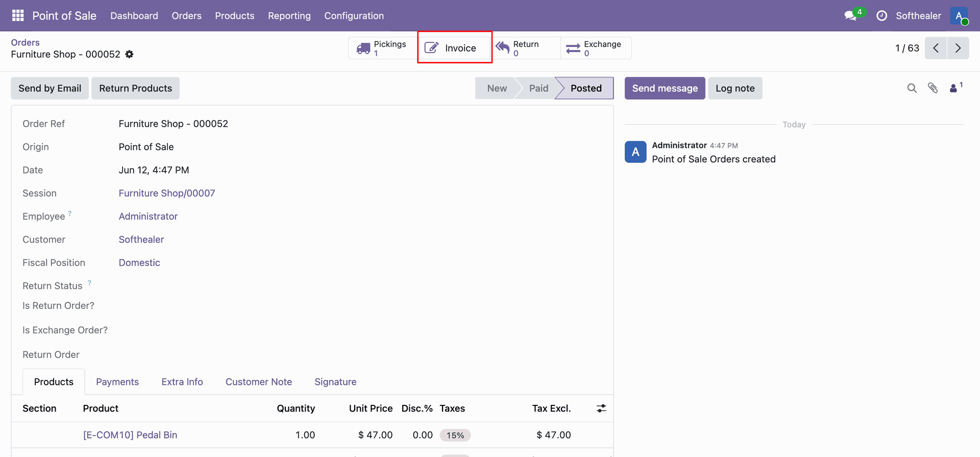Click Return Products button
The height and width of the screenshot is (457, 980).
[136, 88]
